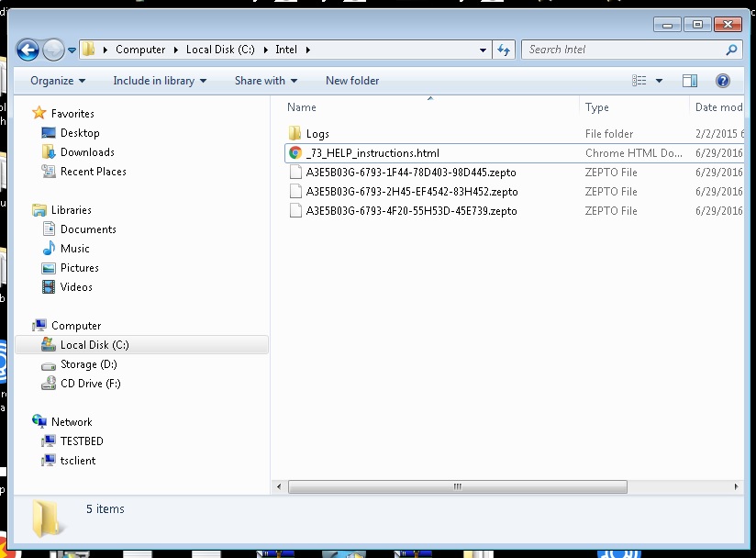Select Local Disk (C:) in the address breadcrumb
This screenshot has height=558, width=756.
pyautogui.click(x=220, y=50)
